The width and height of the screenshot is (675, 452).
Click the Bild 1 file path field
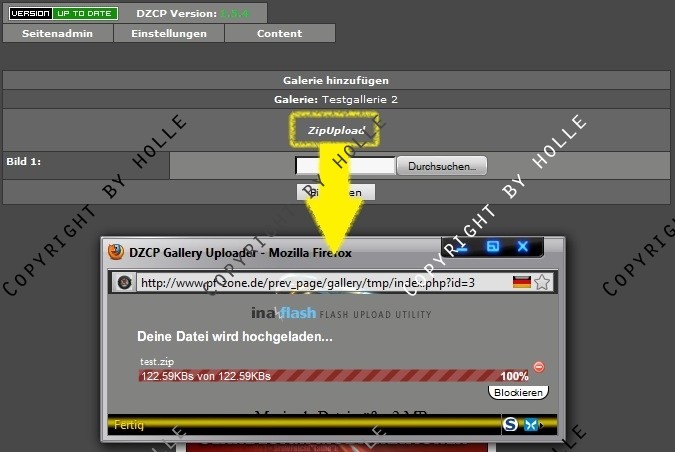pos(345,166)
